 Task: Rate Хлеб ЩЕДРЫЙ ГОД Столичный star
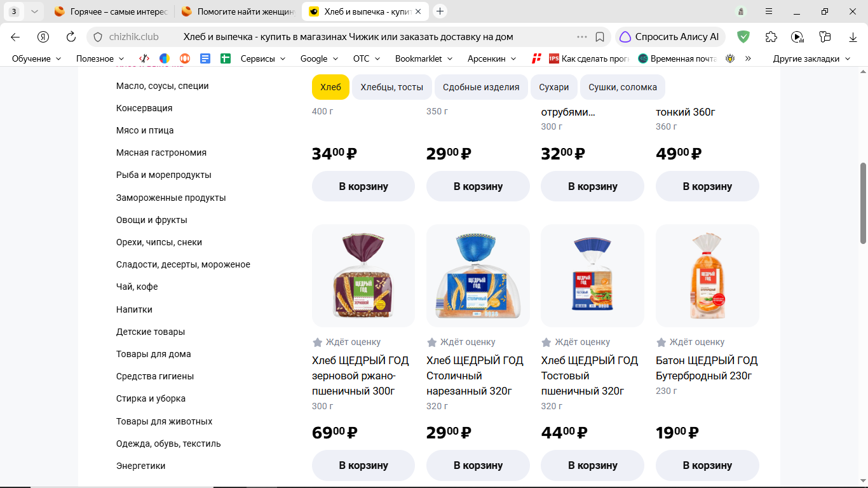pyautogui.click(x=432, y=342)
